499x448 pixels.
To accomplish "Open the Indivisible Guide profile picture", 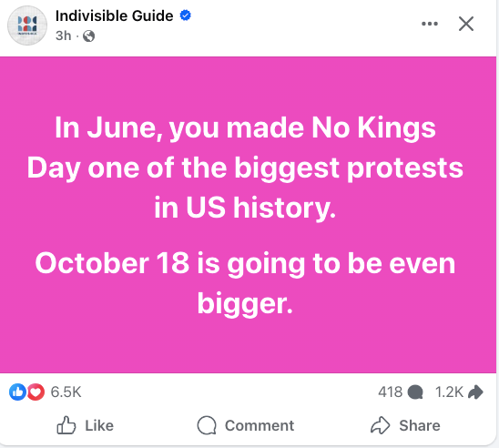I will pyautogui.click(x=27, y=25).
